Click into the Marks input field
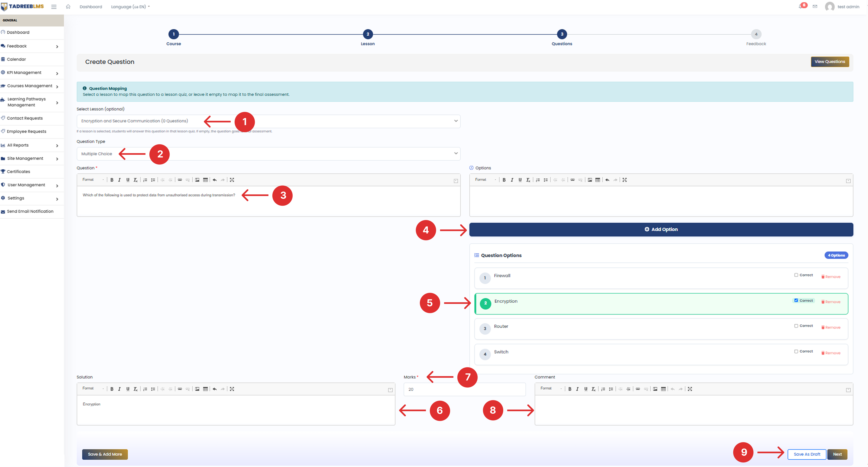 point(465,389)
